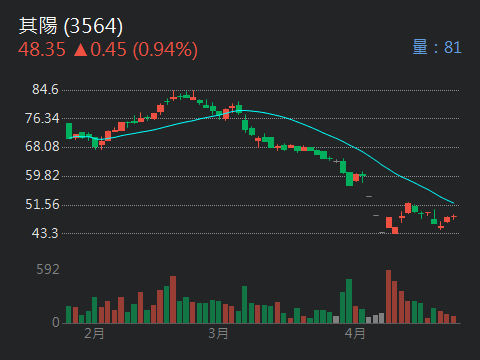Click the 592 volume axis label

(x=48, y=269)
